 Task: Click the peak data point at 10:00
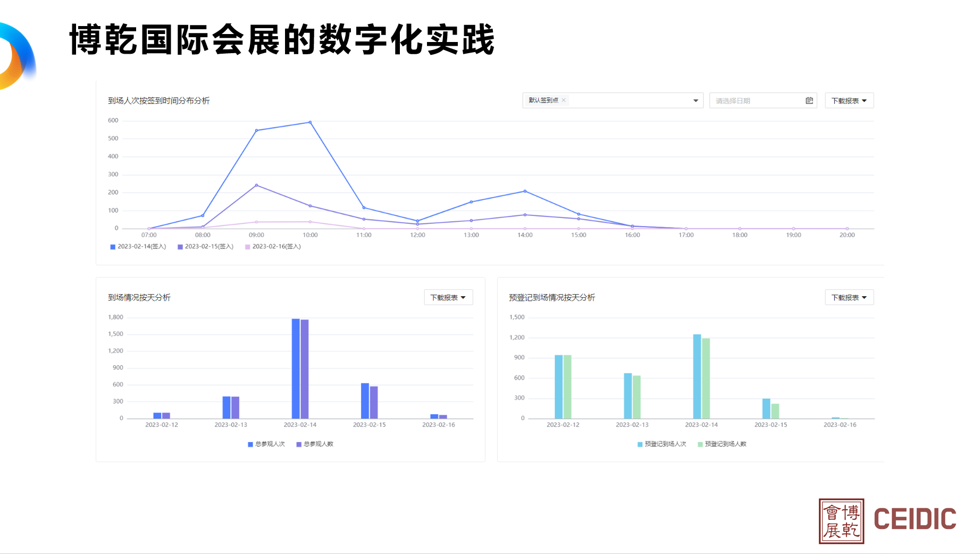[x=311, y=121]
